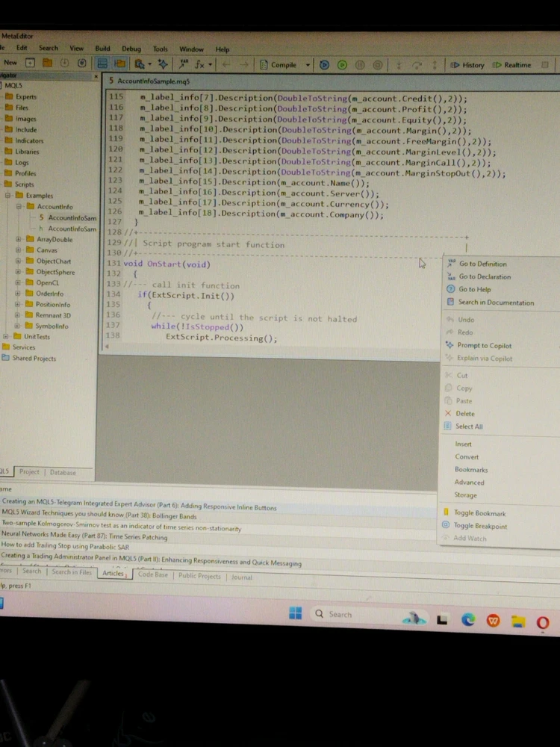This screenshot has height=747, width=560.
Task: Toggle the Navigator panel toolbar button
Action: coord(102,64)
